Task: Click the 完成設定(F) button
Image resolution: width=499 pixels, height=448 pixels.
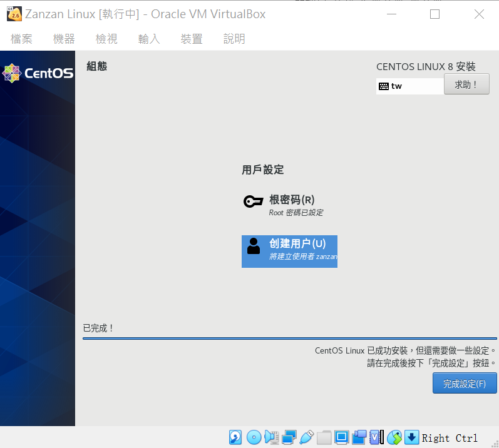Action: pos(465,383)
